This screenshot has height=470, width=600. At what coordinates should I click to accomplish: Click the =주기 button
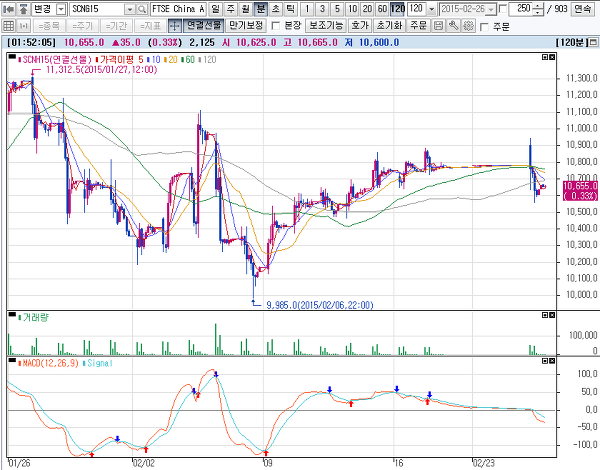(x=82, y=26)
